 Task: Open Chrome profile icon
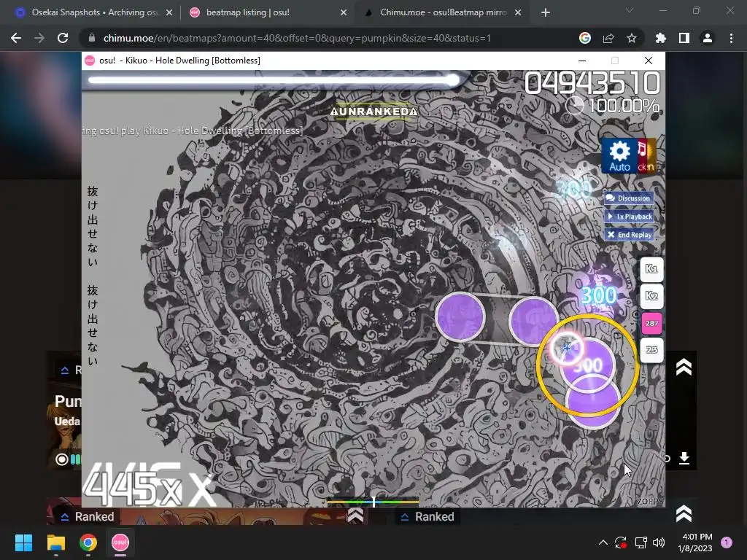pyautogui.click(x=708, y=38)
